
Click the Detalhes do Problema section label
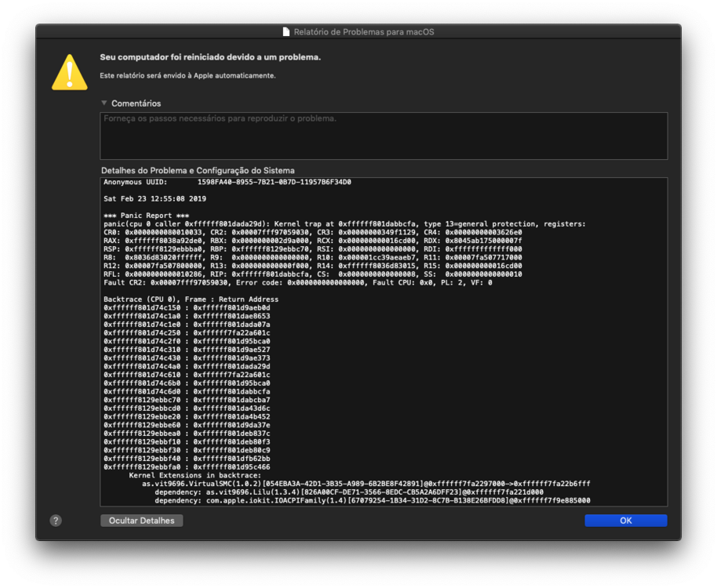pyautogui.click(x=198, y=170)
